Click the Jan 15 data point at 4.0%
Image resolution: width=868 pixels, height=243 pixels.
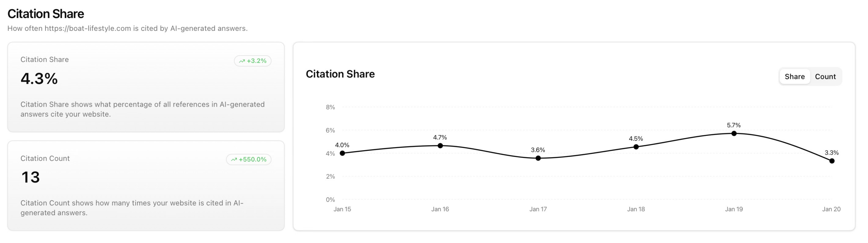342,153
